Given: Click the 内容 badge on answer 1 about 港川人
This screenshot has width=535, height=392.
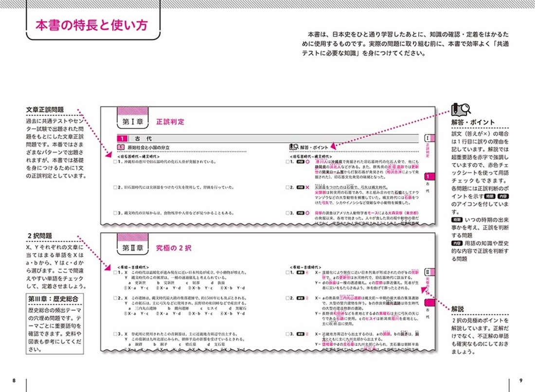Looking at the screenshot, I should click(x=300, y=162).
